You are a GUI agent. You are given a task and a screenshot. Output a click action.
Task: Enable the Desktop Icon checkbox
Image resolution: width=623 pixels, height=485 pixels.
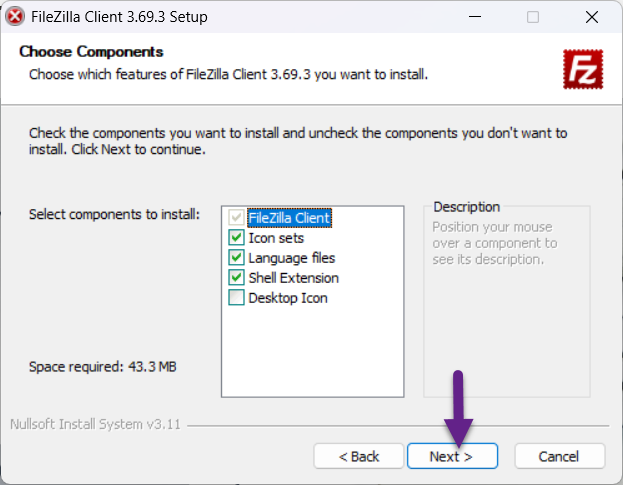pyautogui.click(x=236, y=298)
